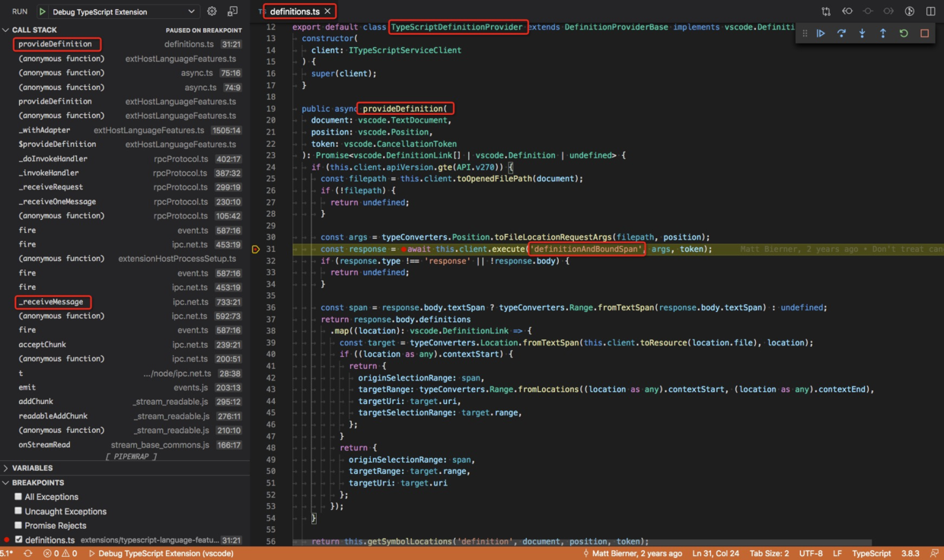Click the Step Into debug icon

862,33
